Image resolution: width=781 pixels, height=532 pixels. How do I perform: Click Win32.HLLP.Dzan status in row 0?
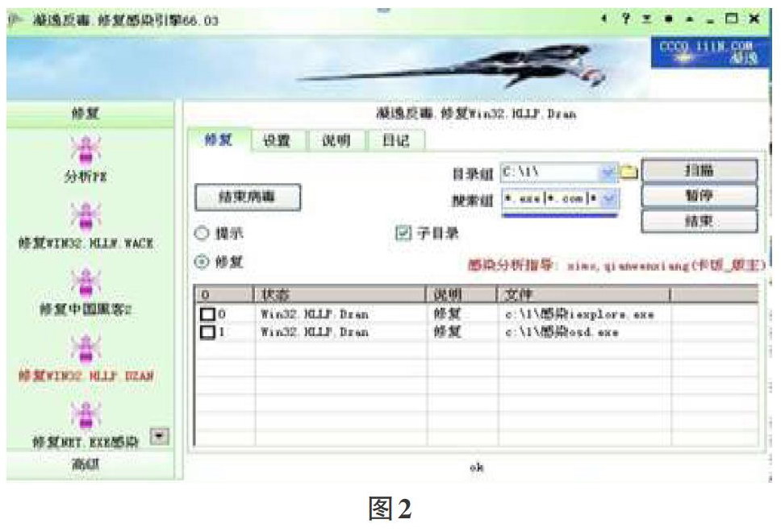pos(315,314)
